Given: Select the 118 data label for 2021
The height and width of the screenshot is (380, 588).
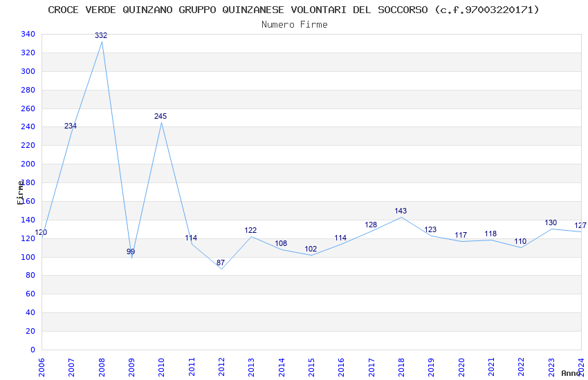Looking at the screenshot, I should (490, 234).
